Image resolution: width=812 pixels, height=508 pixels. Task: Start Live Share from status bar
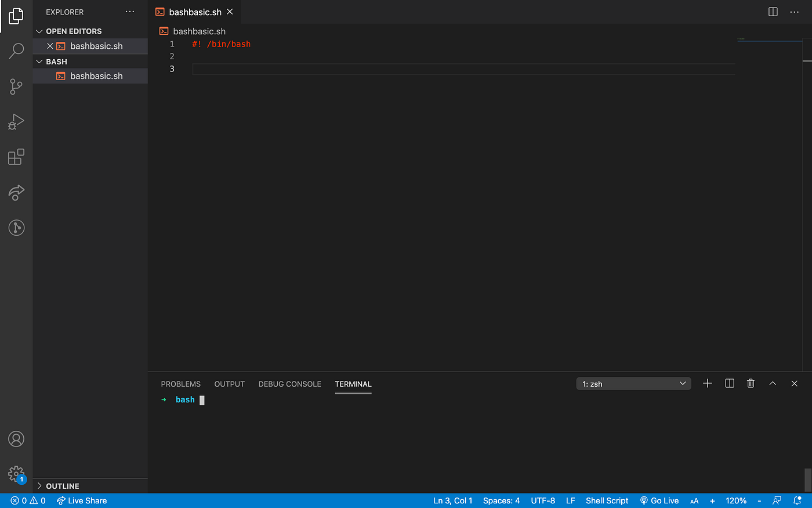click(82, 500)
